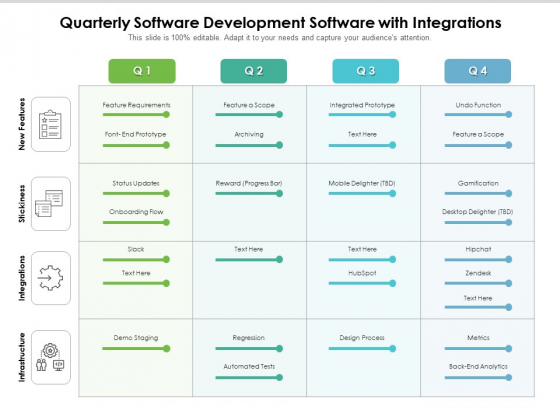The image size is (560, 420).
Task: Select the green Q 1 header button
Action: (x=142, y=71)
